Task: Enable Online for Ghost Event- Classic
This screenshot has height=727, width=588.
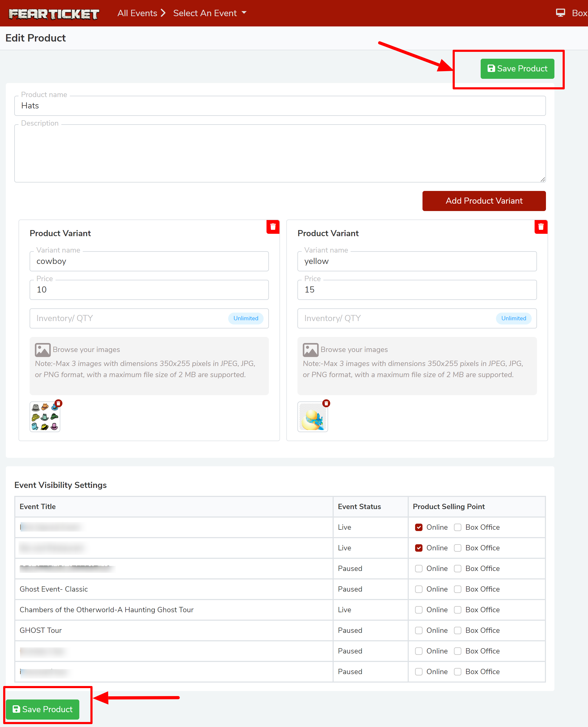Action: point(419,589)
